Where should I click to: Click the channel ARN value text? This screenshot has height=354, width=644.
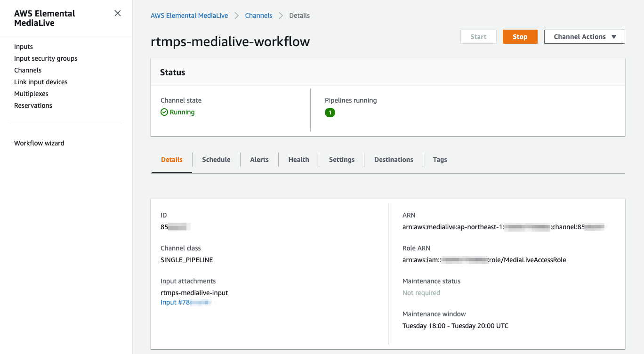click(x=504, y=227)
